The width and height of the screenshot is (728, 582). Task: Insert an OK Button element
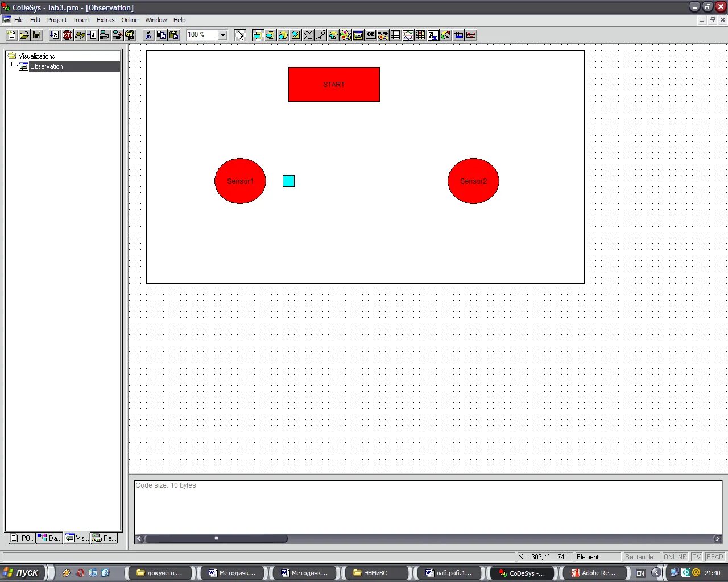point(370,35)
